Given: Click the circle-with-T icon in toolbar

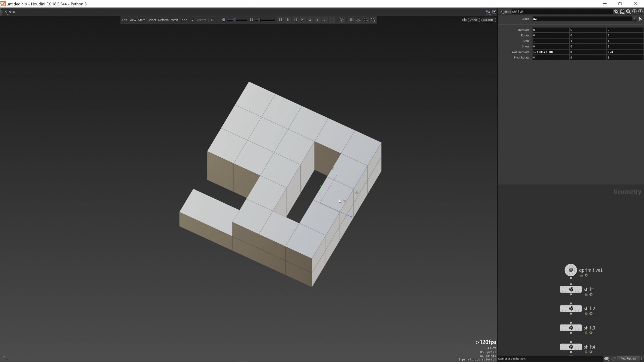Looking at the screenshot, I should (x=358, y=20).
